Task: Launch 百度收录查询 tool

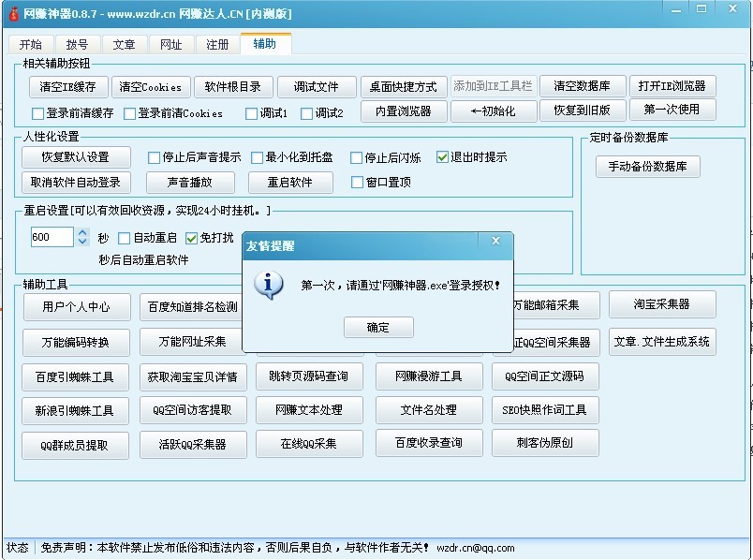Action: [428, 445]
